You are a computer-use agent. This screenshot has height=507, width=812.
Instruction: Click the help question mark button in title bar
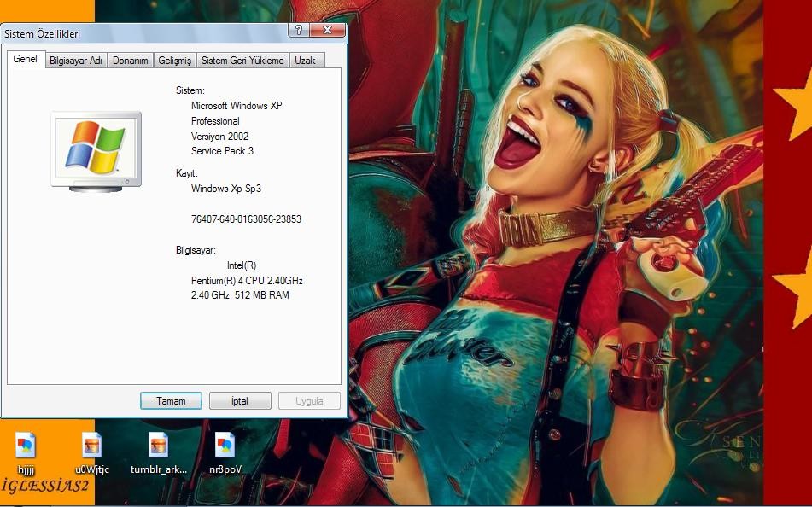[298, 30]
